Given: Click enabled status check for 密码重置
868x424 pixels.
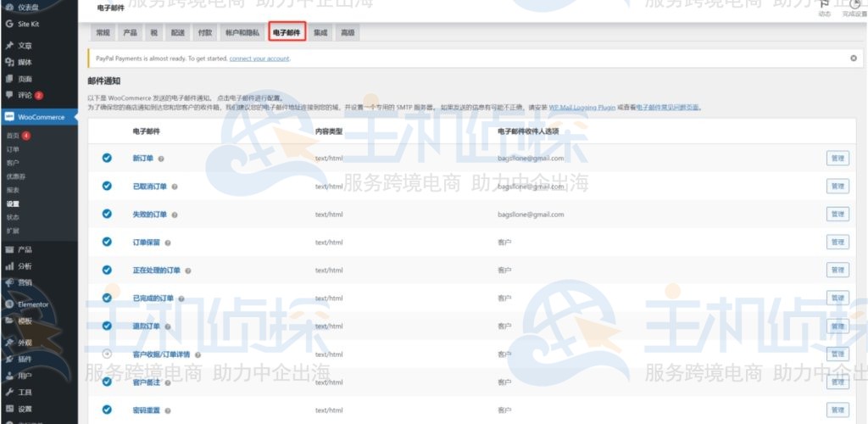Looking at the screenshot, I should click(x=107, y=410).
